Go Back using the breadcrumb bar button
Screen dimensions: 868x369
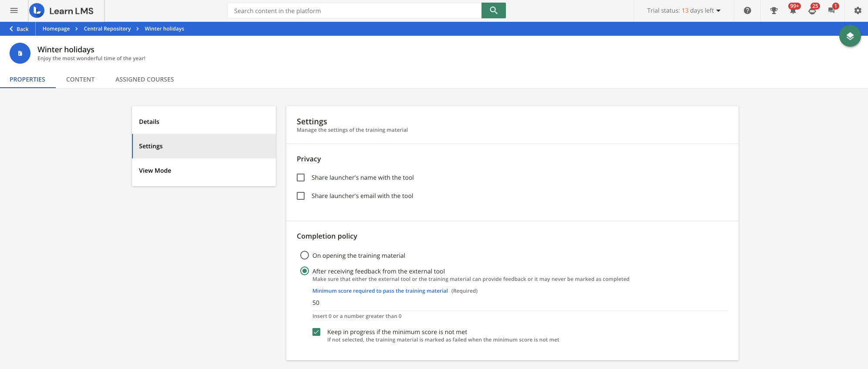(x=19, y=29)
